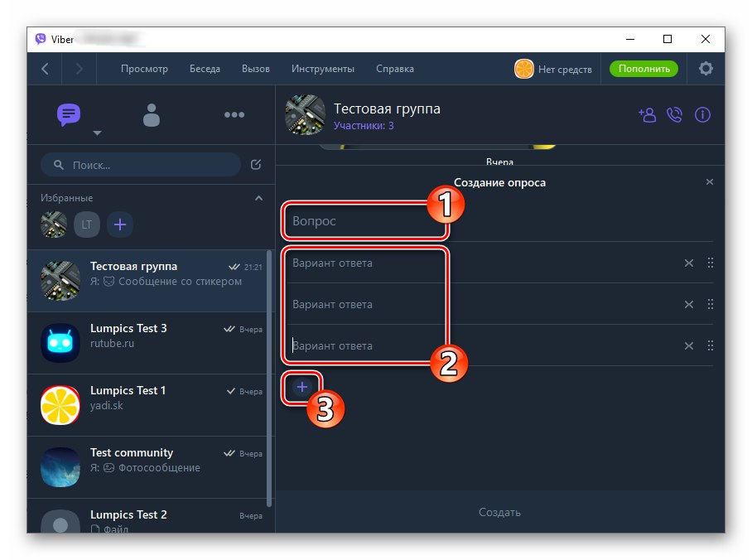Click the chat list scrollbar

pos(269,378)
